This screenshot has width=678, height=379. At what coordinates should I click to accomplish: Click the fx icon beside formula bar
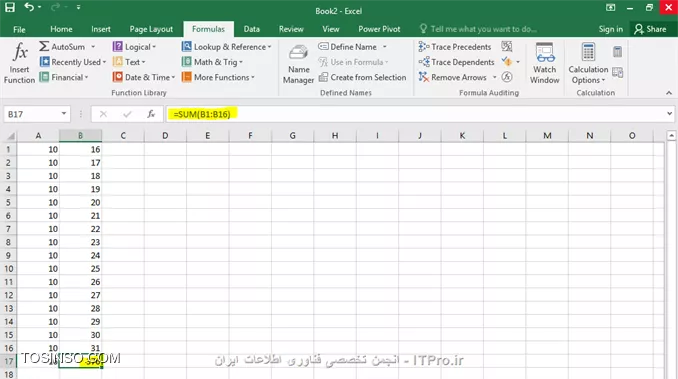pos(151,114)
